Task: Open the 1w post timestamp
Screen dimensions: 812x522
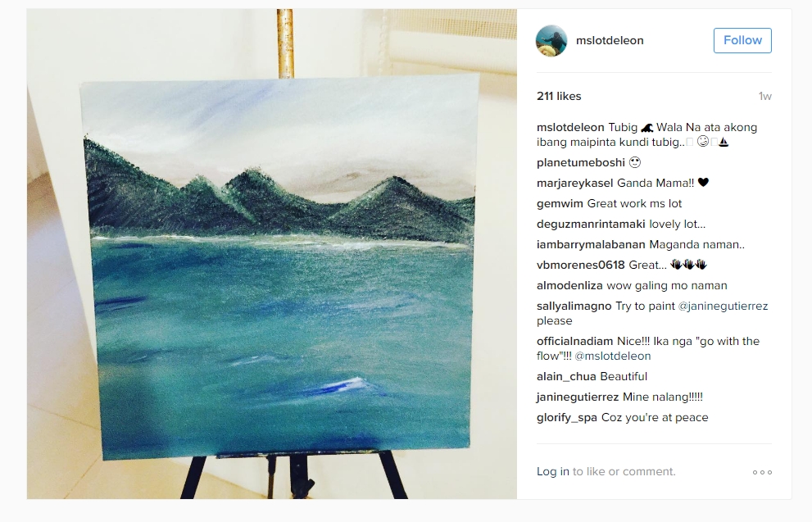Action: click(764, 97)
